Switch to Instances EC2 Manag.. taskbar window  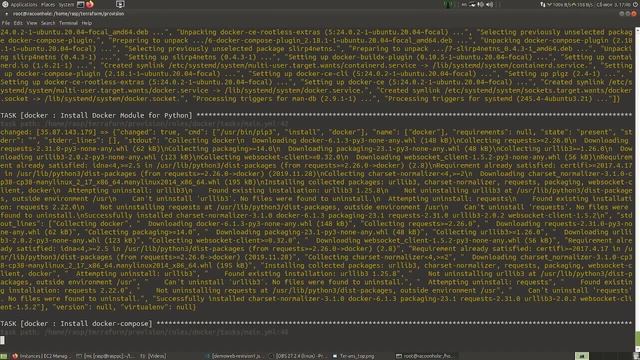(40, 356)
